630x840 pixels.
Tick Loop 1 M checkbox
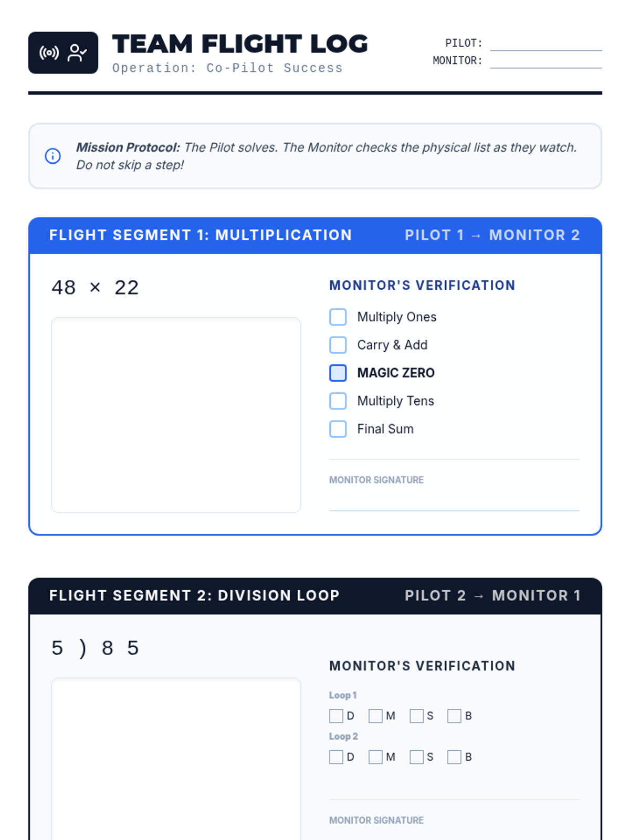(375, 716)
